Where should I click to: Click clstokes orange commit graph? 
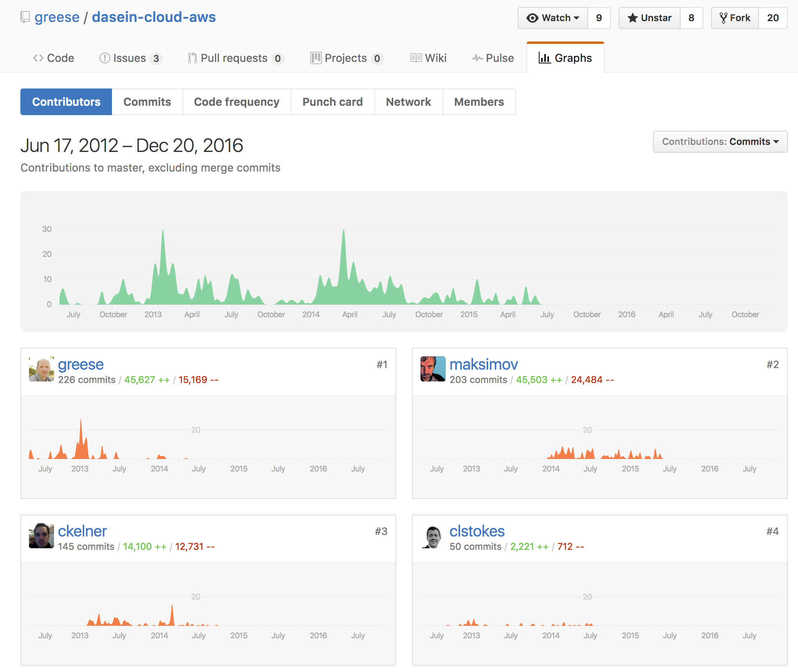pos(600,614)
